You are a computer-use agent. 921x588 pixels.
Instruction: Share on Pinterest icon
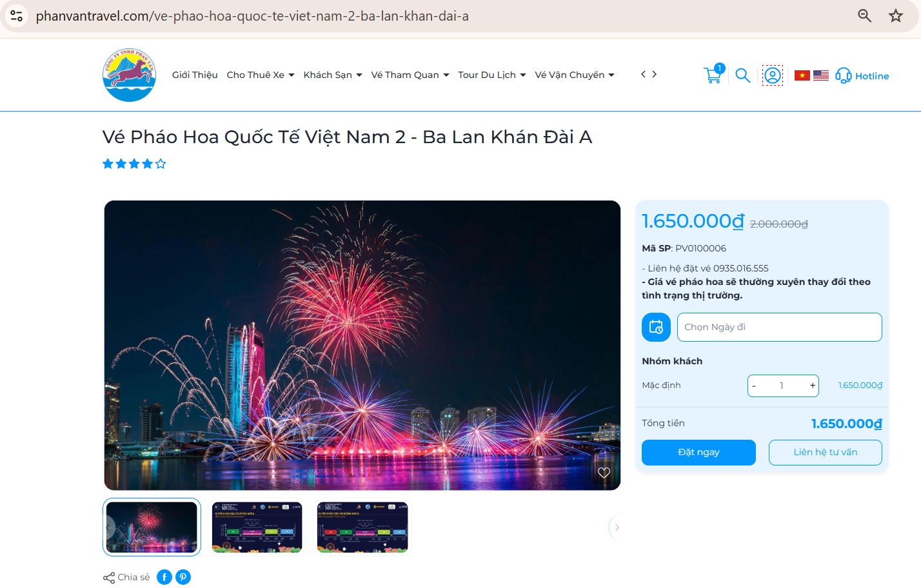183,577
